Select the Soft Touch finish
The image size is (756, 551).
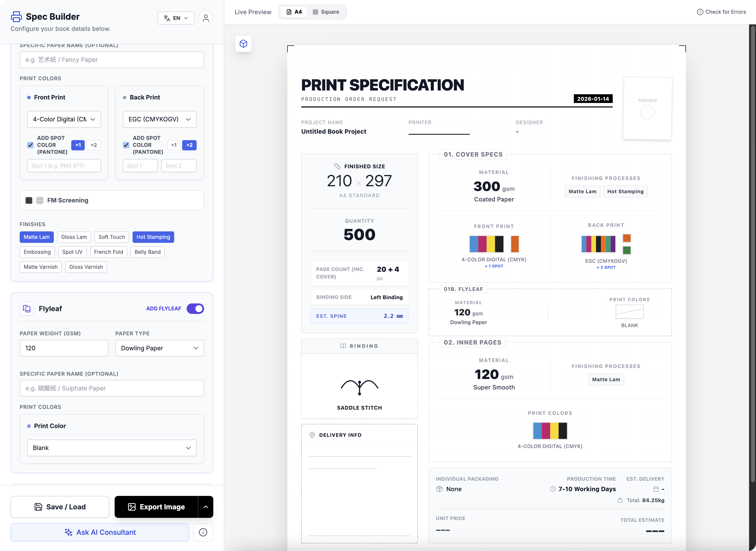111,237
